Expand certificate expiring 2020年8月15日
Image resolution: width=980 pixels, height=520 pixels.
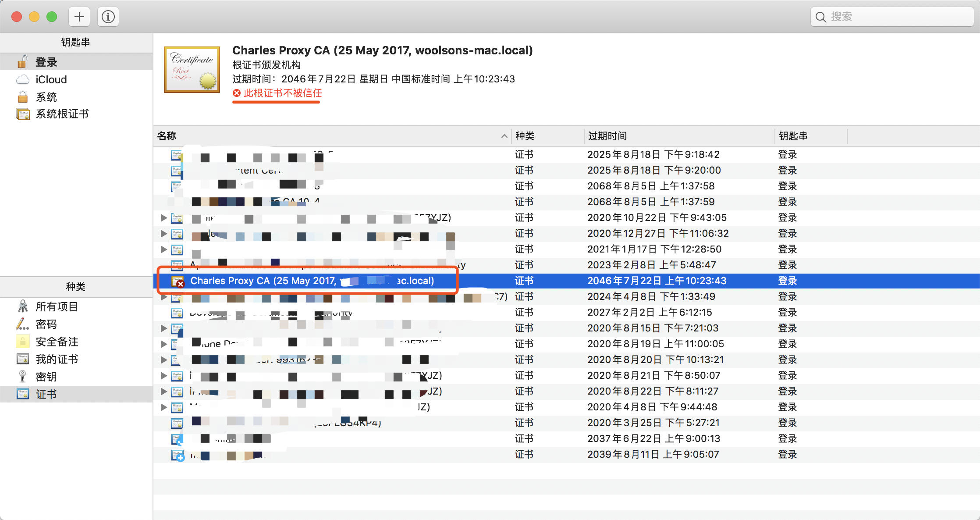point(163,328)
